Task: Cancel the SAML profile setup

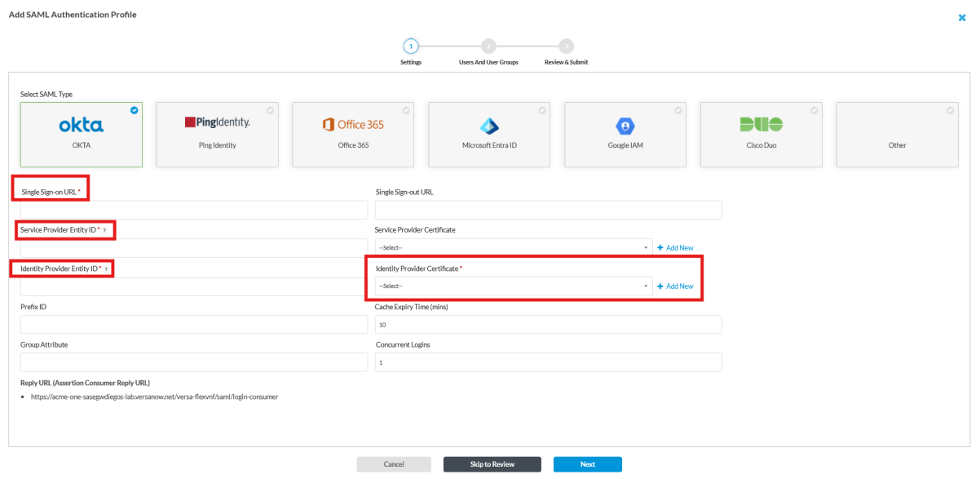Action: pyautogui.click(x=394, y=464)
